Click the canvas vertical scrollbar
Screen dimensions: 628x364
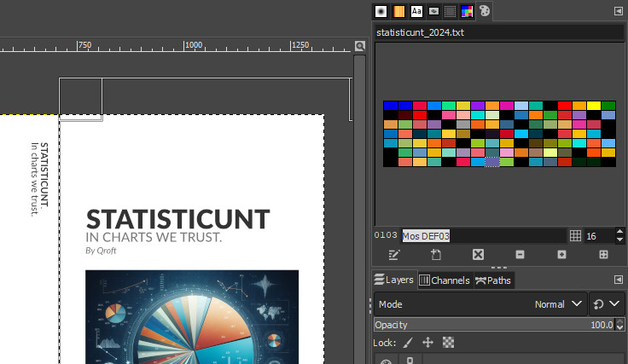coord(360,208)
